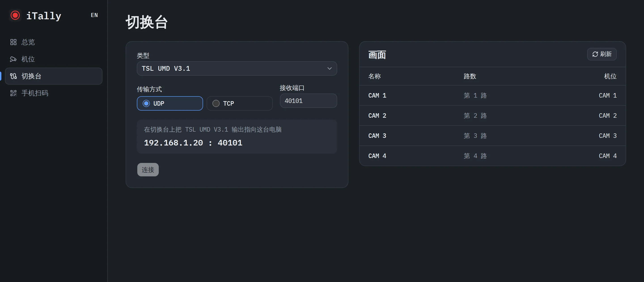Click the 切换台 page title

click(x=146, y=22)
